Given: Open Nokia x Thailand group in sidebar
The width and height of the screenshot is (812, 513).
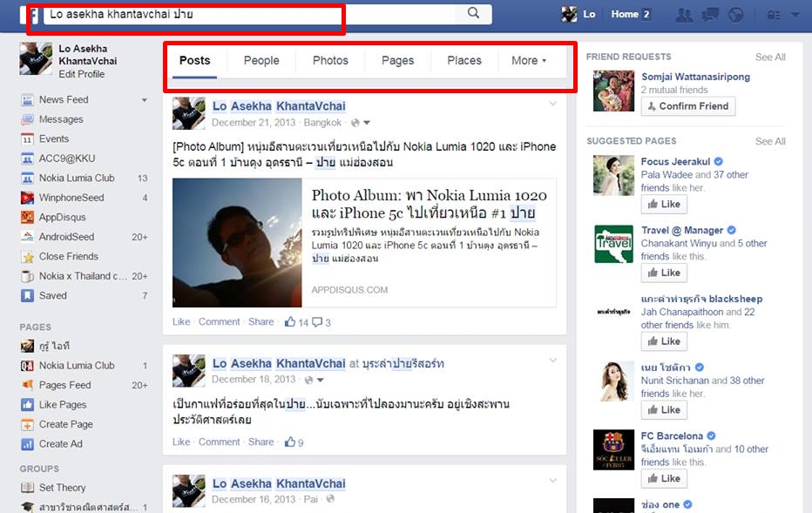Looking at the screenshot, I should pyautogui.click(x=84, y=276).
